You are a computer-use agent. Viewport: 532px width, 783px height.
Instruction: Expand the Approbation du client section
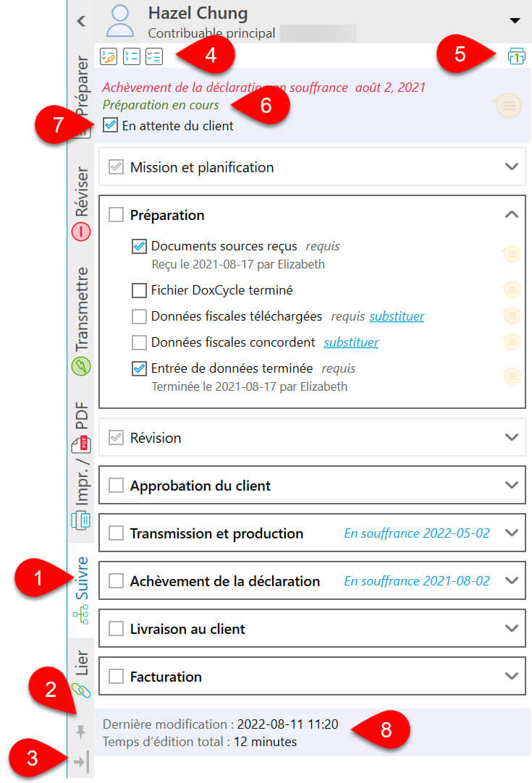point(512,485)
